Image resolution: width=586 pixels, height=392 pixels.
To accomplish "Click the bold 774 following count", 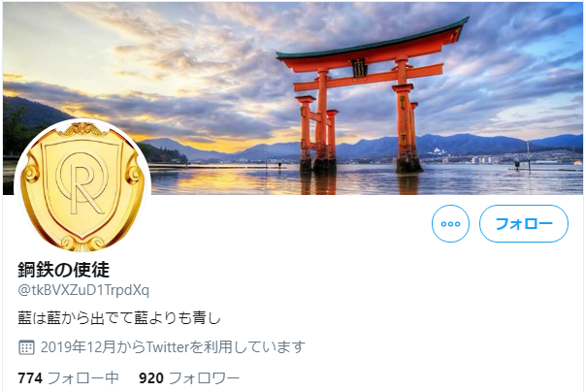I will (30, 378).
